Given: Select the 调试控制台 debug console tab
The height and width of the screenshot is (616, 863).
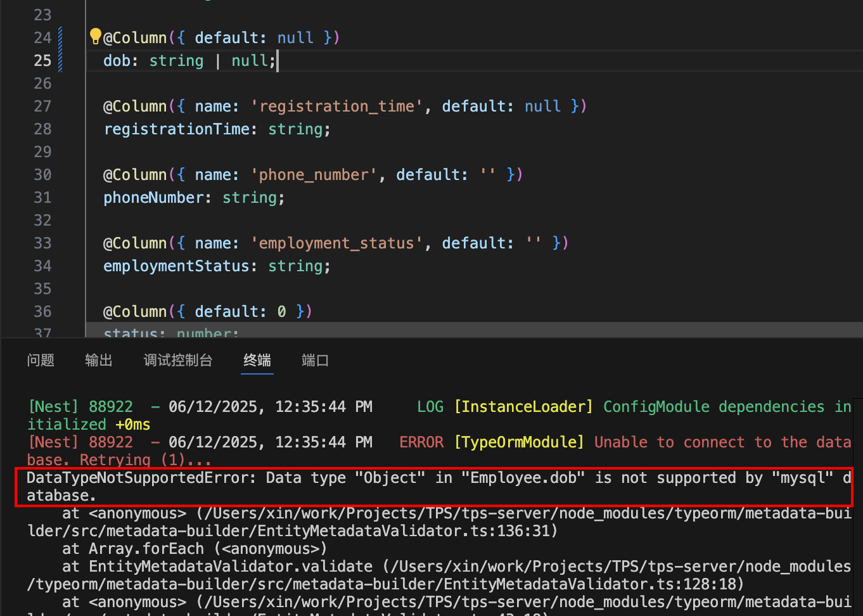Looking at the screenshot, I should [178, 361].
